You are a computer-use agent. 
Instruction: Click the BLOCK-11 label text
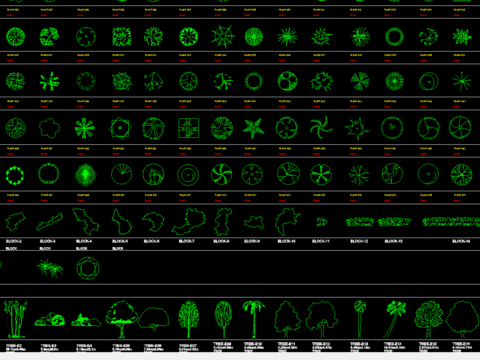click(320, 241)
